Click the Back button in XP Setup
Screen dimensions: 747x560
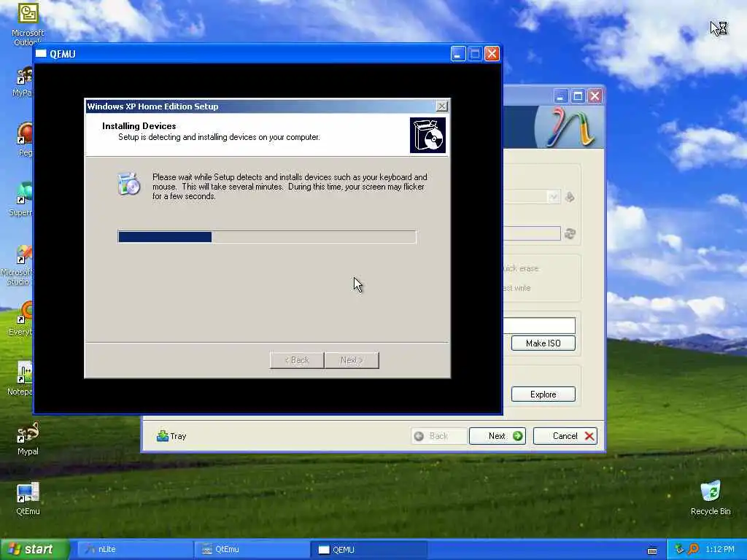pyautogui.click(x=297, y=360)
